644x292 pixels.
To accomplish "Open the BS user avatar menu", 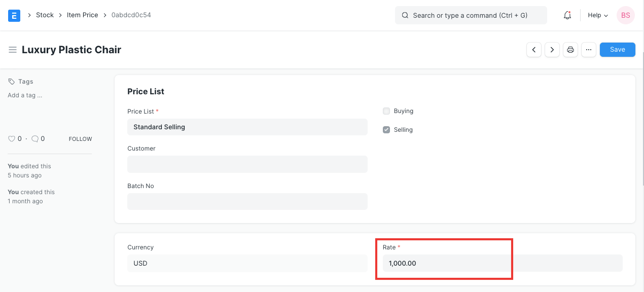I will [x=625, y=15].
